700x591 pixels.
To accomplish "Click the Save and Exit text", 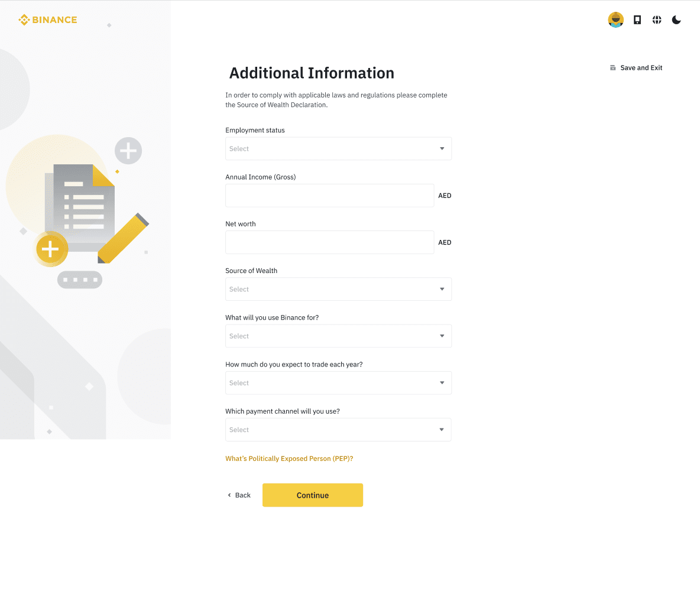I will (x=641, y=68).
